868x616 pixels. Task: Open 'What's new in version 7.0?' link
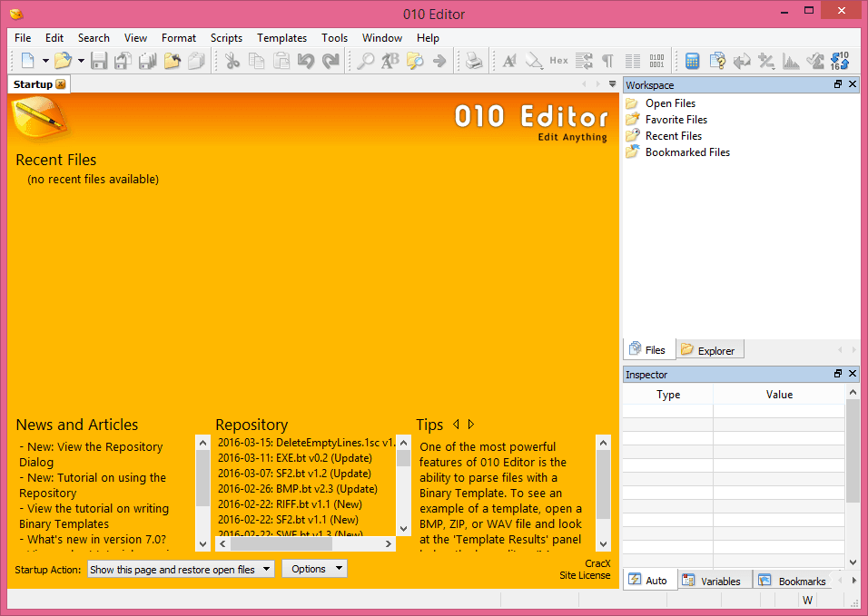click(x=93, y=539)
